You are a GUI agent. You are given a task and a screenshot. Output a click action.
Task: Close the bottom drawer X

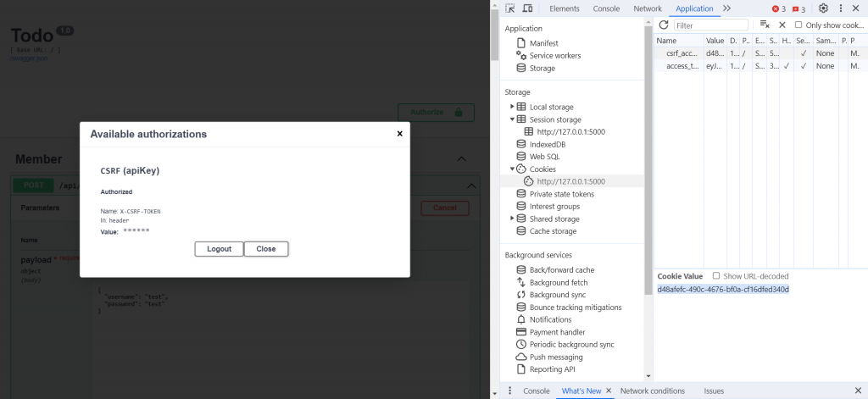858,391
